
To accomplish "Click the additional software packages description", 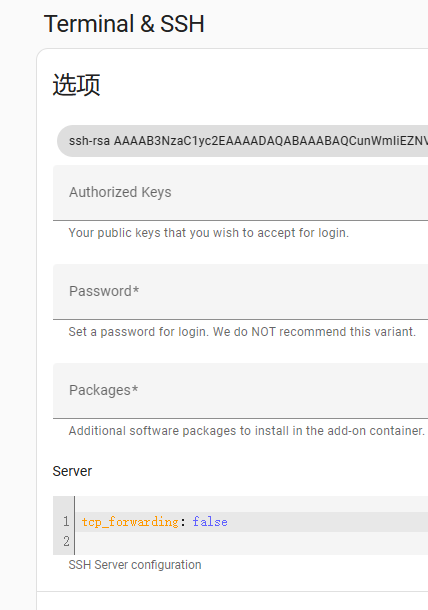I will [247, 431].
